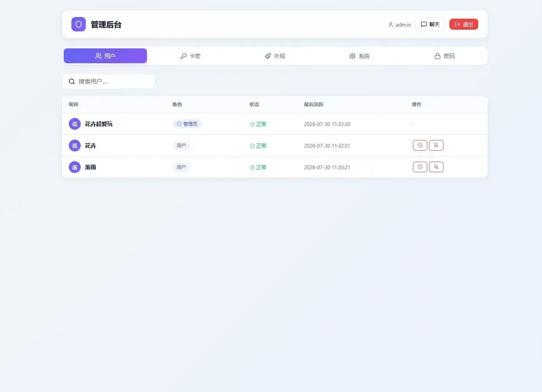Mute user 落雨 with the bell-off icon
This screenshot has height=392, width=542.
[x=436, y=167]
